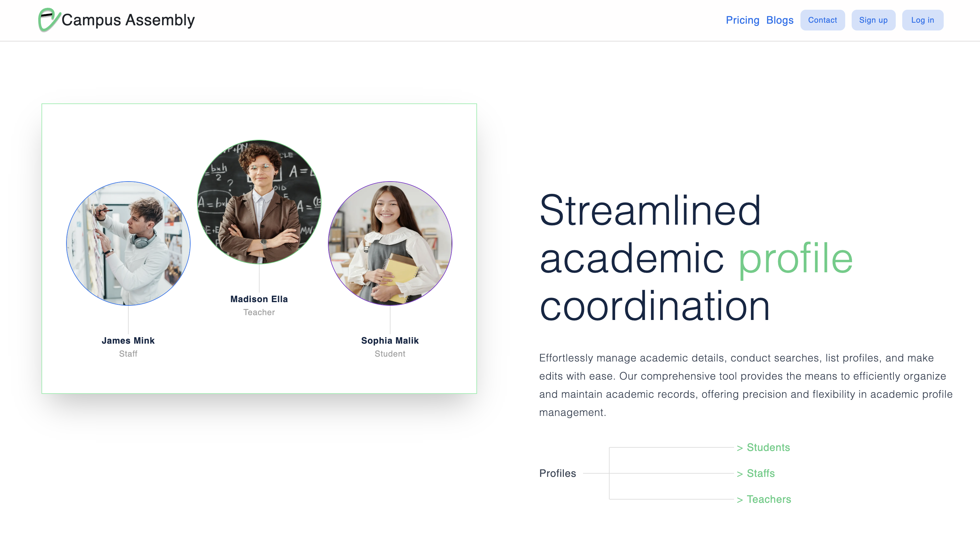Click the Student label under Sophia Malik

[390, 353]
